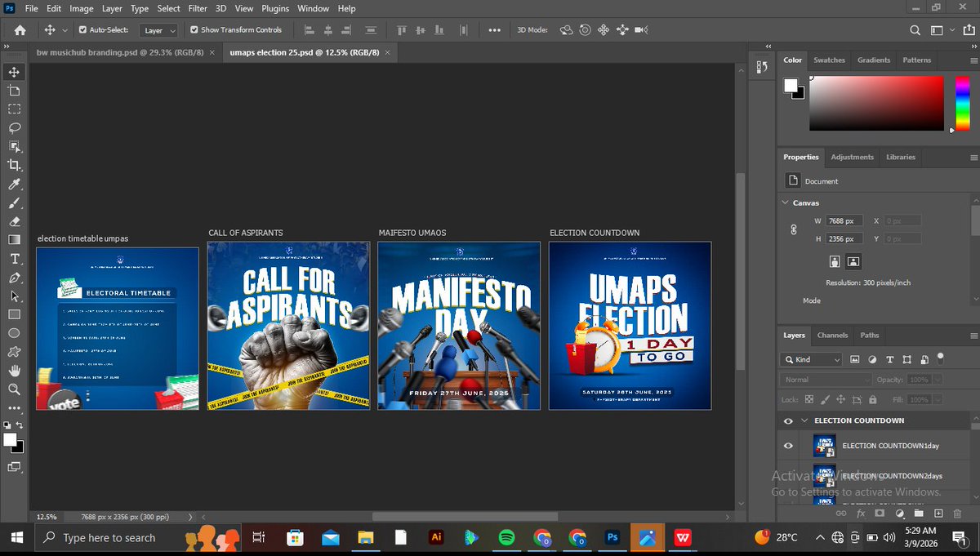Select the Hand tool
Image resolution: width=980 pixels, height=556 pixels.
tap(14, 371)
